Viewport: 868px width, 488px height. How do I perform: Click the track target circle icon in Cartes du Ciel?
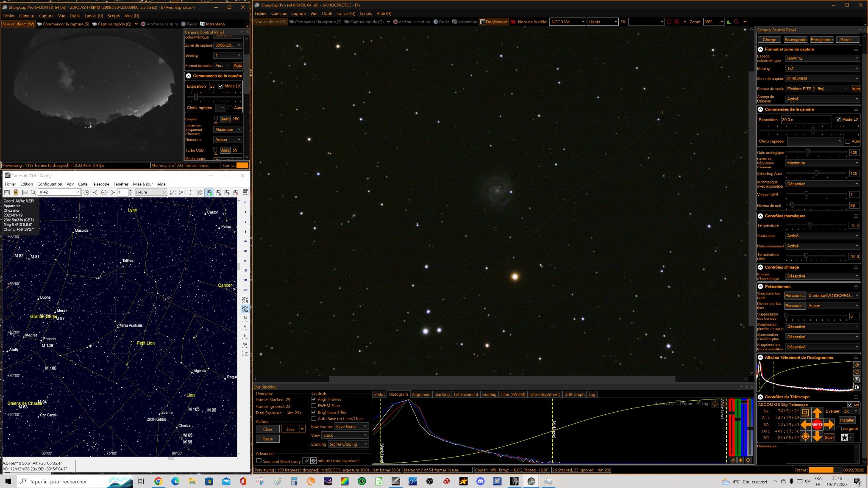199,192
